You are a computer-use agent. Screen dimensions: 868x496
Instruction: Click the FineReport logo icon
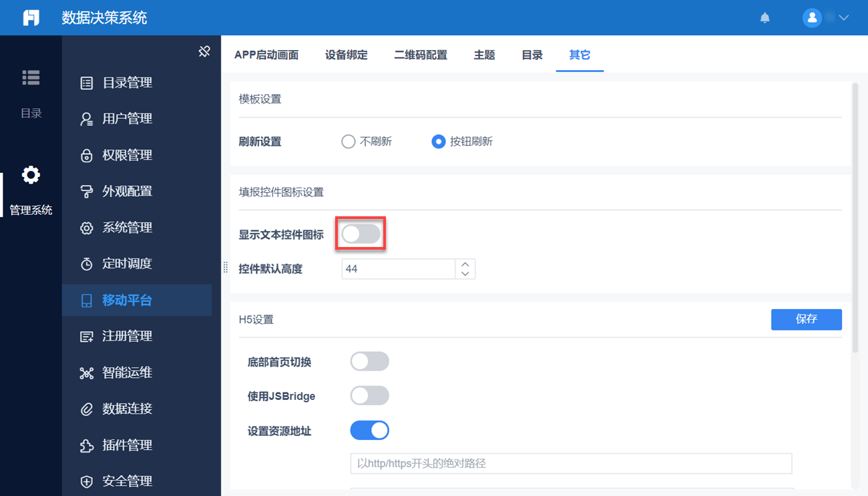coord(31,17)
